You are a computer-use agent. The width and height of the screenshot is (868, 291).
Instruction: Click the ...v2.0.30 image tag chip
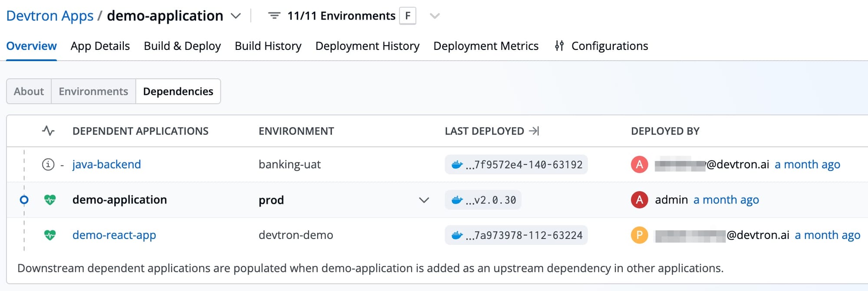(x=483, y=200)
